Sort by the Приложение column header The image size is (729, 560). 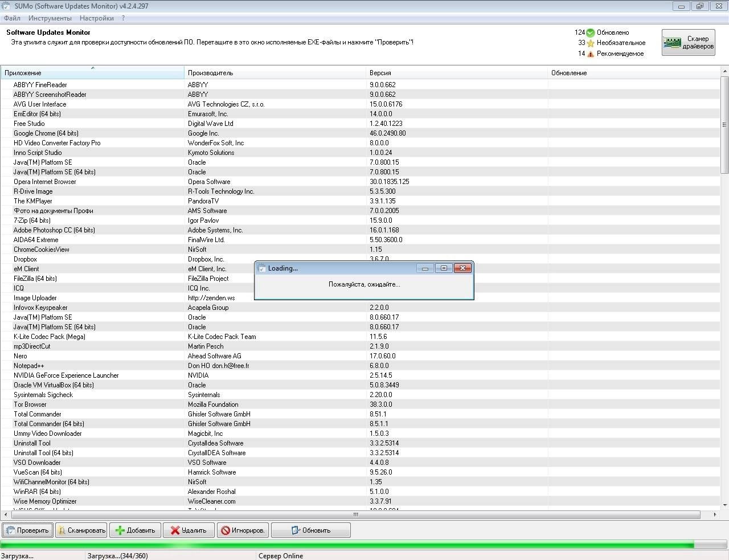coord(92,73)
